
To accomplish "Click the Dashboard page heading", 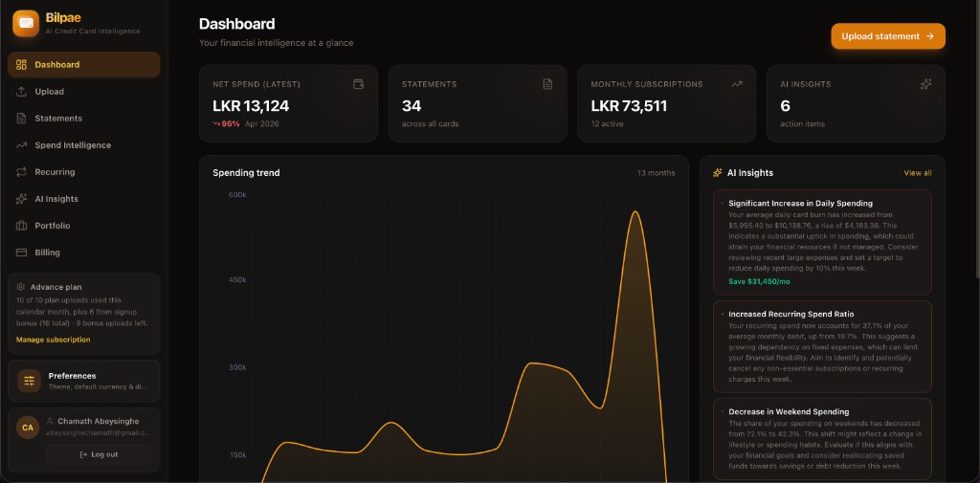I will 237,24.
